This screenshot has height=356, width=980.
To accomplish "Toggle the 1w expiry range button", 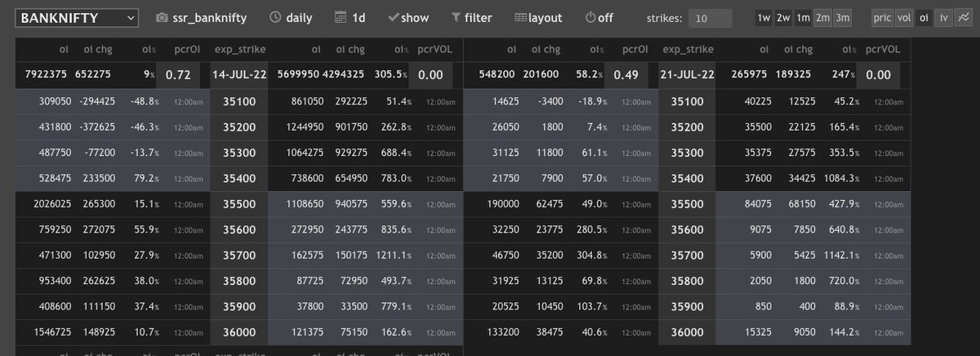I will [764, 18].
